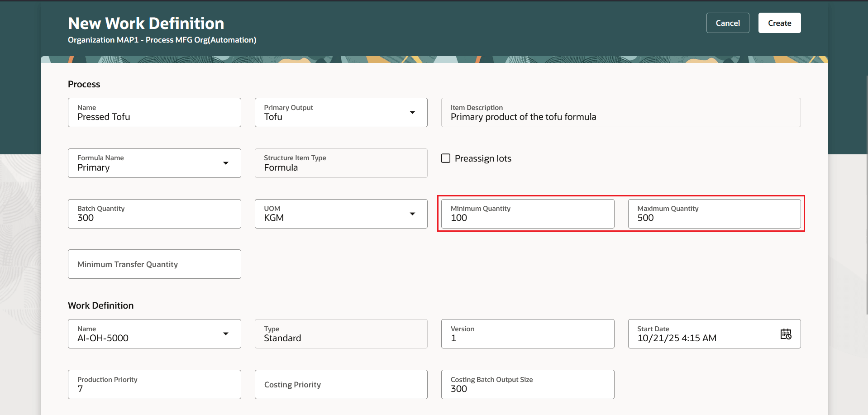Expand the Primary Output dropdown

tap(412, 113)
